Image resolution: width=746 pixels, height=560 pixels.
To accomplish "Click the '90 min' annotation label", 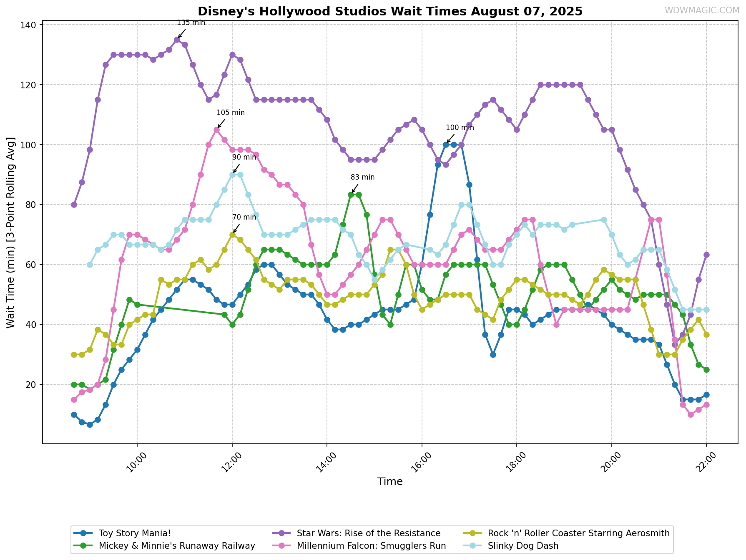I will 244,157.
